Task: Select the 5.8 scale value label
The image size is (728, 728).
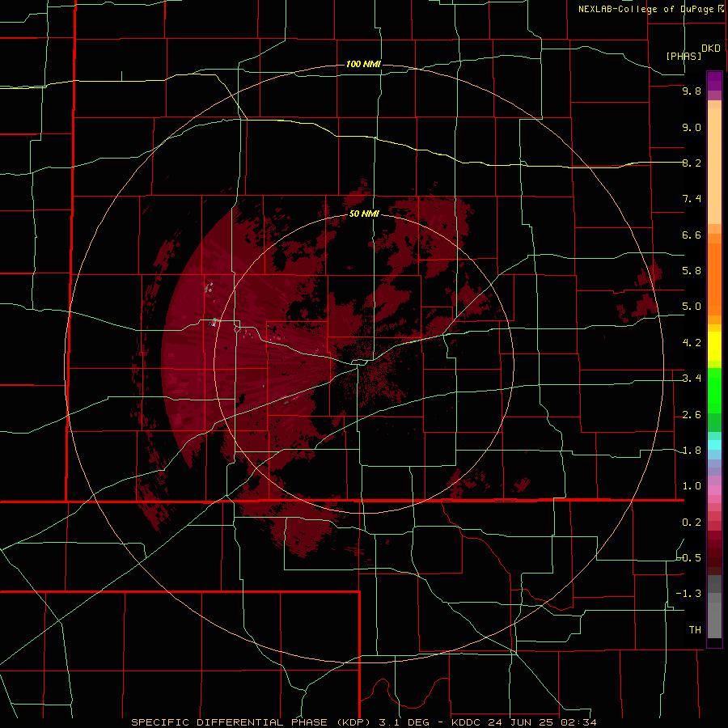Action: (692, 270)
